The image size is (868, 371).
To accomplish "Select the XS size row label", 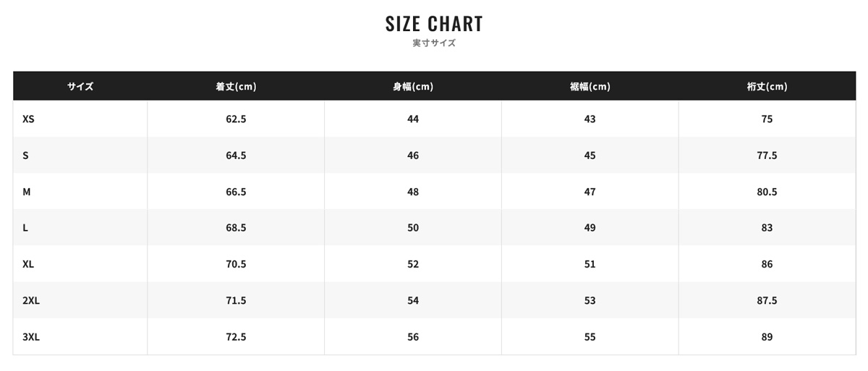I will coord(28,119).
